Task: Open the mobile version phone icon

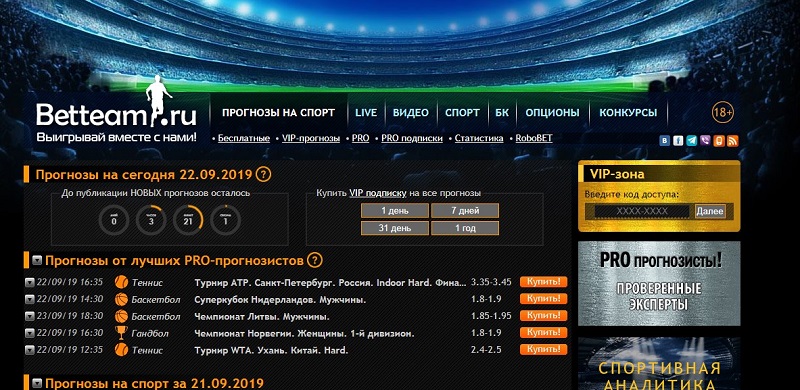Action: coord(719,141)
